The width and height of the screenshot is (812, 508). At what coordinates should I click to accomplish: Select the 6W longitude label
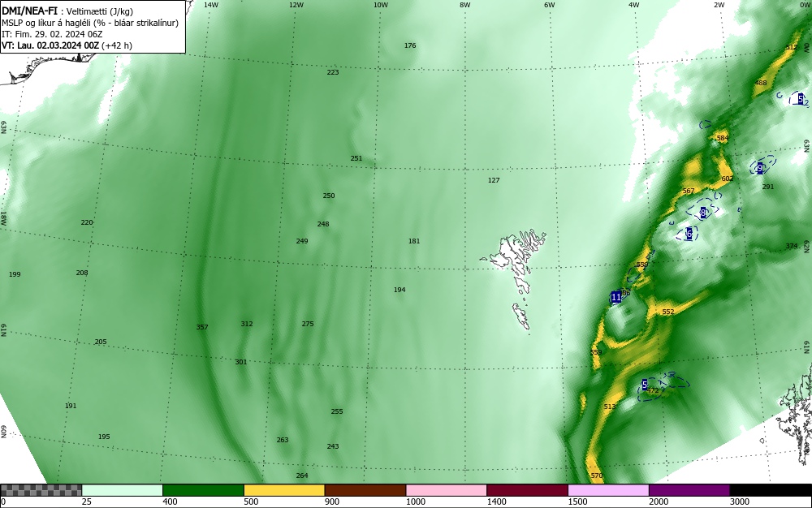550,5
